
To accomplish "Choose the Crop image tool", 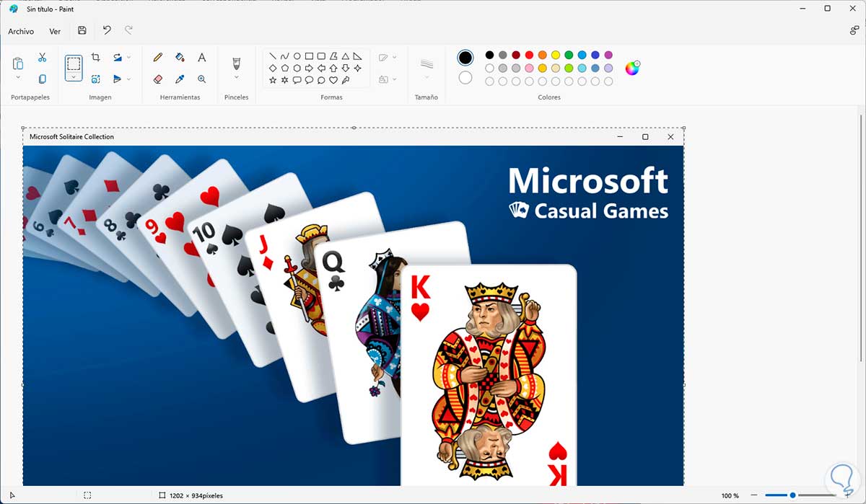I will [x=95, y=57].
